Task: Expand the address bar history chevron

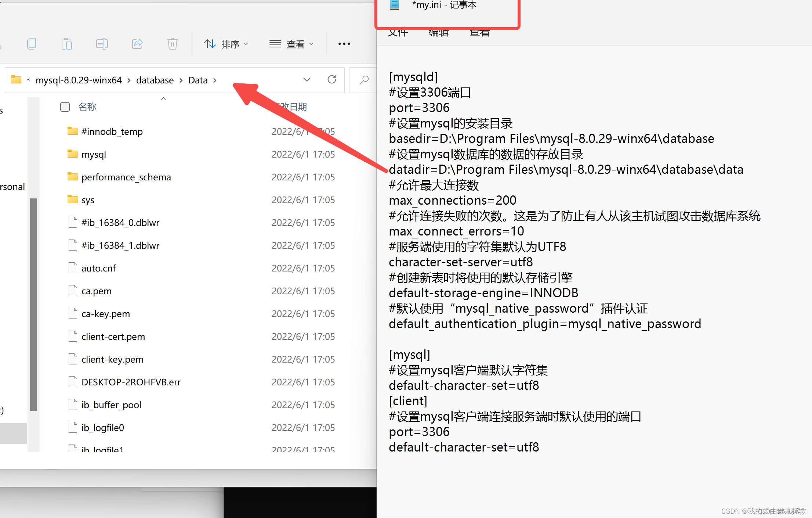Action: pyautogui.click(x=307, y=79)
